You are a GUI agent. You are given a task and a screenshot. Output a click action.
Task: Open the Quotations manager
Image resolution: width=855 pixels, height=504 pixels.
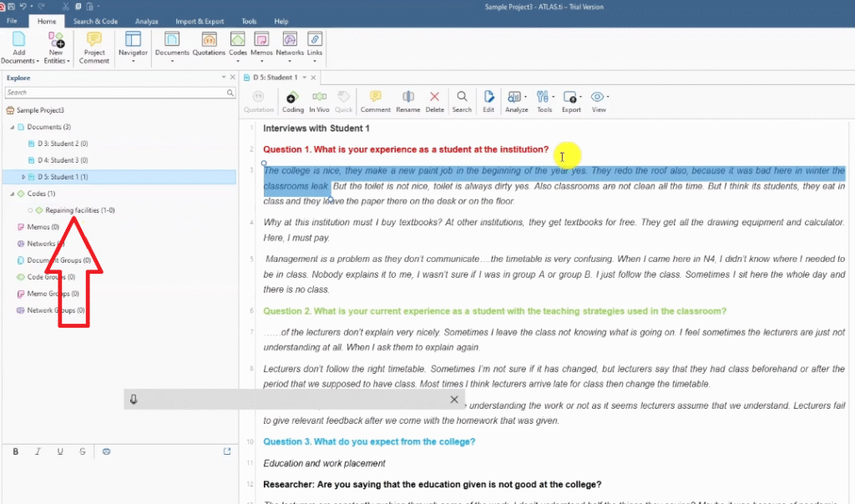point(209,46)
